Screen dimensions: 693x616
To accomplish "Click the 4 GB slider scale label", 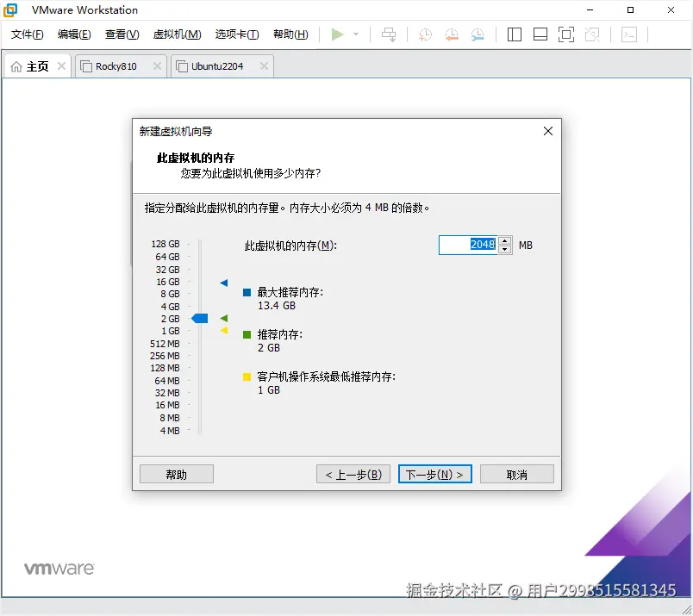I will [170, 307].
